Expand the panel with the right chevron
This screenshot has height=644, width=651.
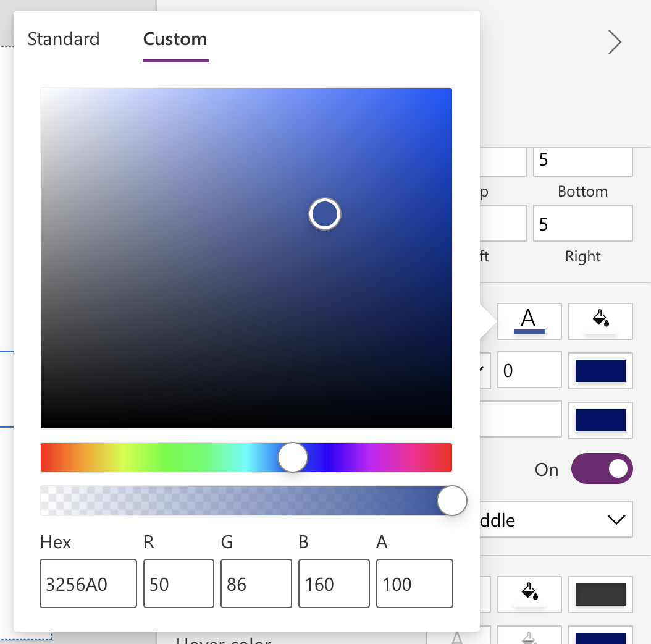click(x=615, y=42)
